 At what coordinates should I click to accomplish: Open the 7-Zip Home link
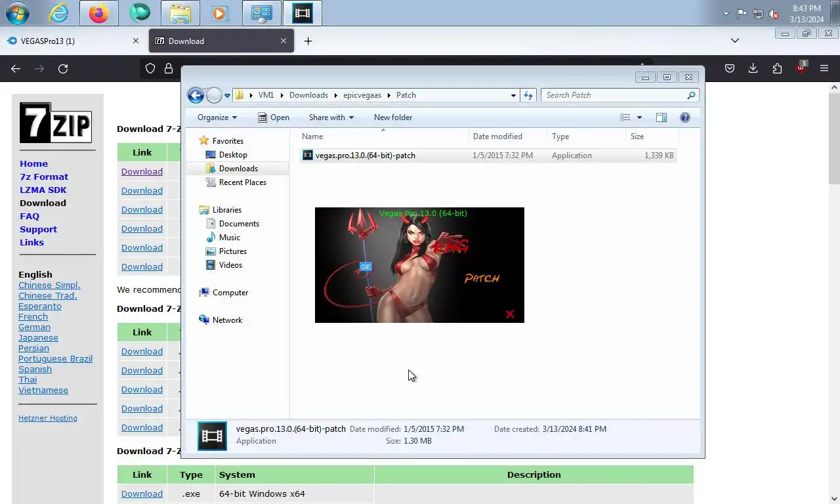tap(33, 164)
